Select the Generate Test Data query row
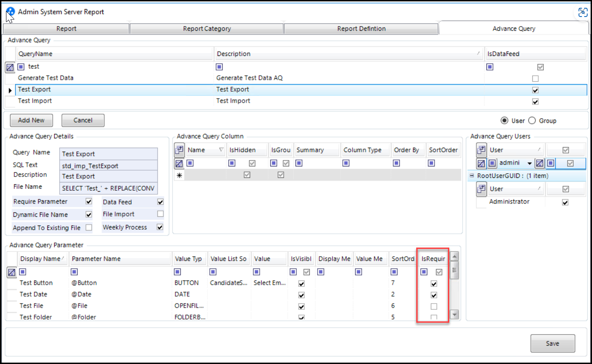The height and width of the screenshot is (364, 592). click(x=302, y=78)
